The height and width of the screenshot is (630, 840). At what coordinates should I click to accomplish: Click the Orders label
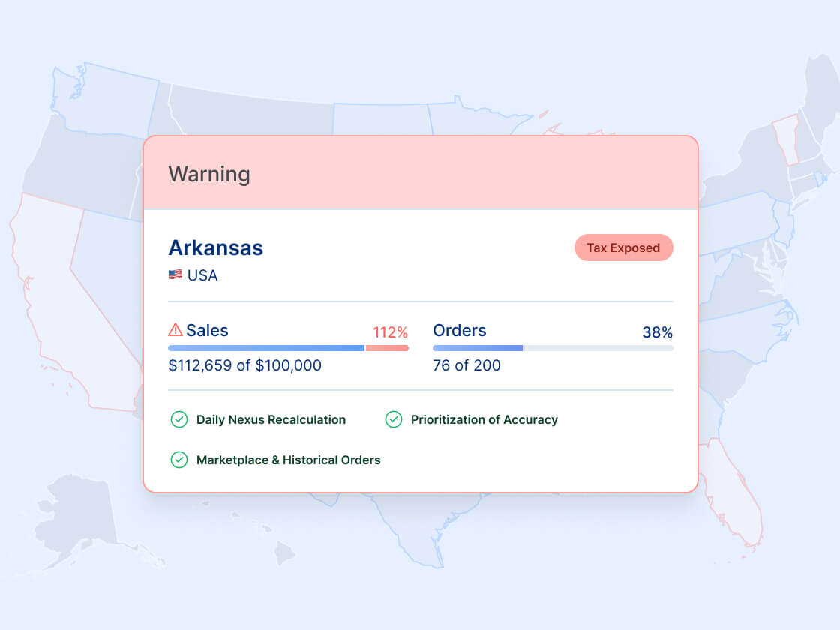[460, 330]
